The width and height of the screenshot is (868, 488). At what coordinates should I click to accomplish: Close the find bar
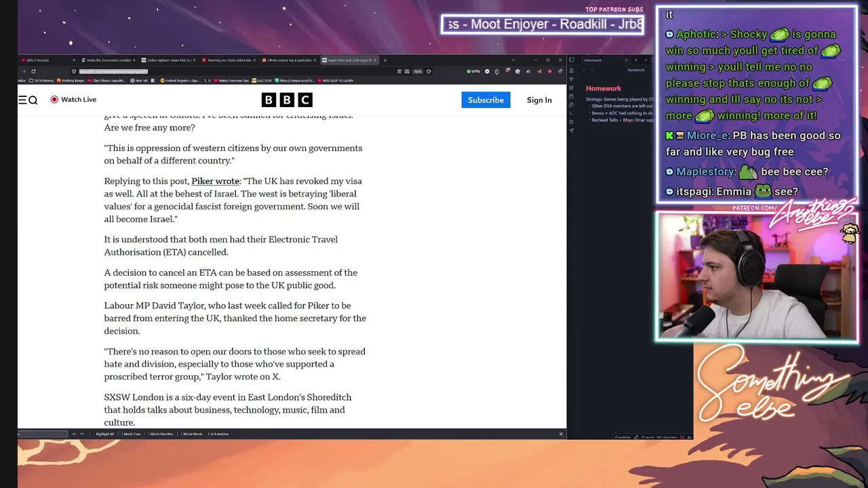pos(561,434)
